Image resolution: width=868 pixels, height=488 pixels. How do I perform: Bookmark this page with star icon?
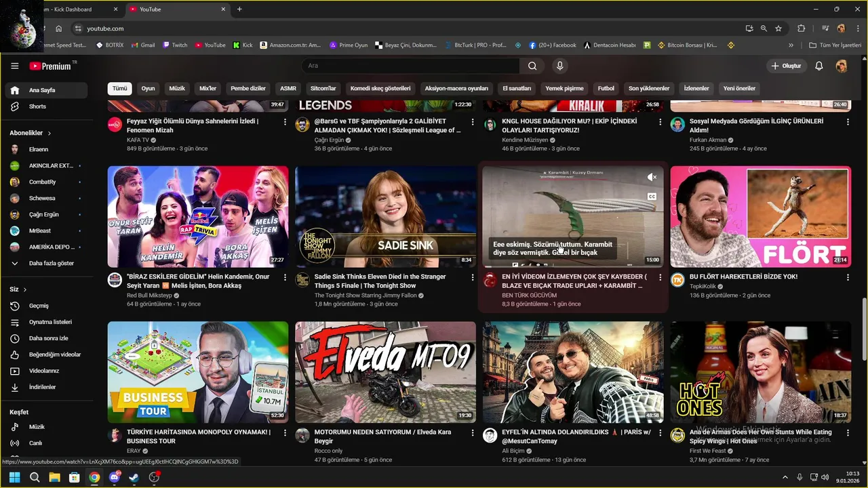(x=778, y=28)
